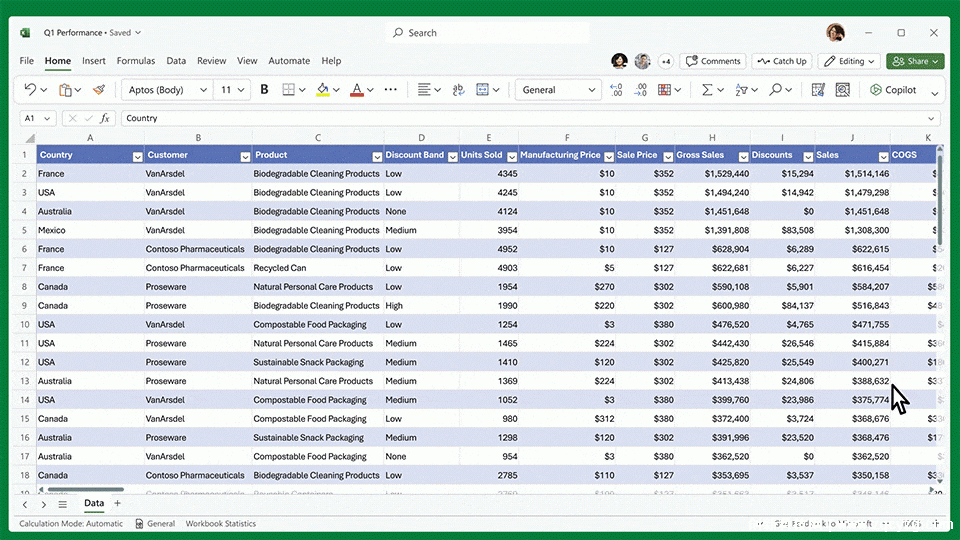
Task: Open Workbook Statistics
Action: pos(220,523)
